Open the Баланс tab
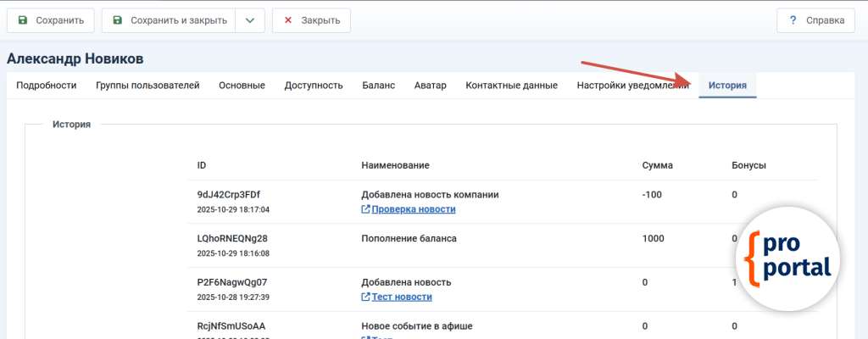The height and width of the screenshot is (339, 868). (378, 85)
